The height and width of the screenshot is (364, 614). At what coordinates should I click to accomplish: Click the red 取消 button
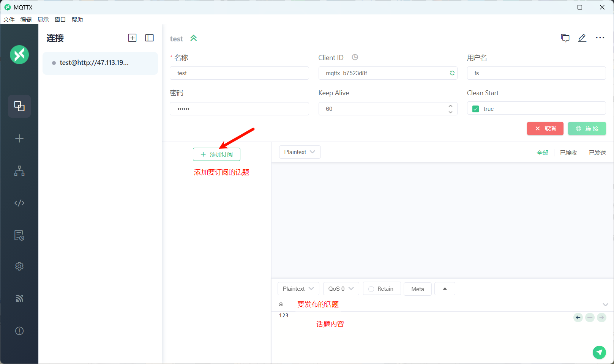[x=545, y=129]
